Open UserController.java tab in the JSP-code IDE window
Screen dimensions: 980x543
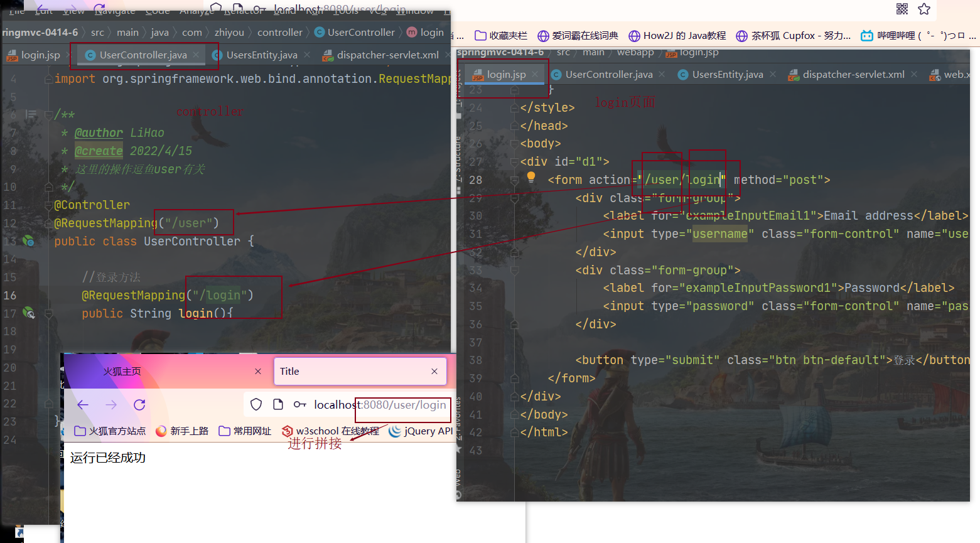pos(602,74)
